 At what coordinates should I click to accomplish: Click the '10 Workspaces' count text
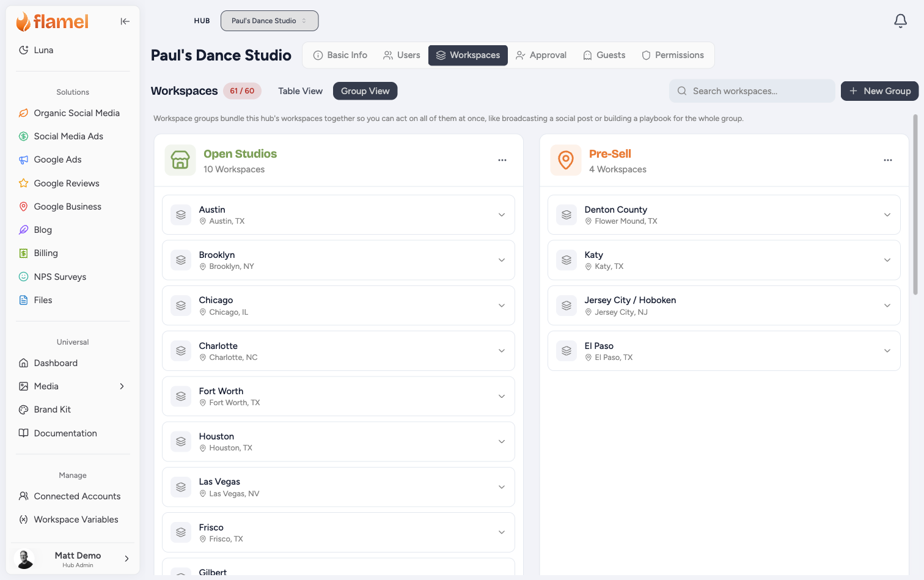234,169
